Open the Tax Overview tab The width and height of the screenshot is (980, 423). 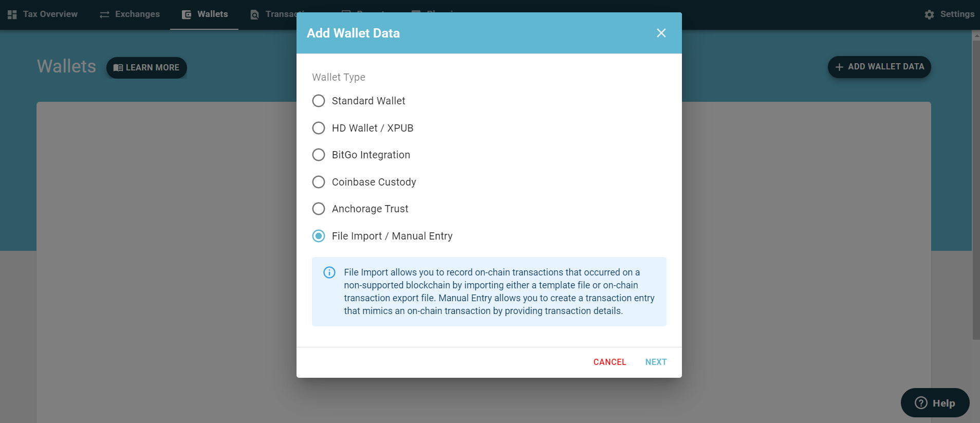point(43,14)
